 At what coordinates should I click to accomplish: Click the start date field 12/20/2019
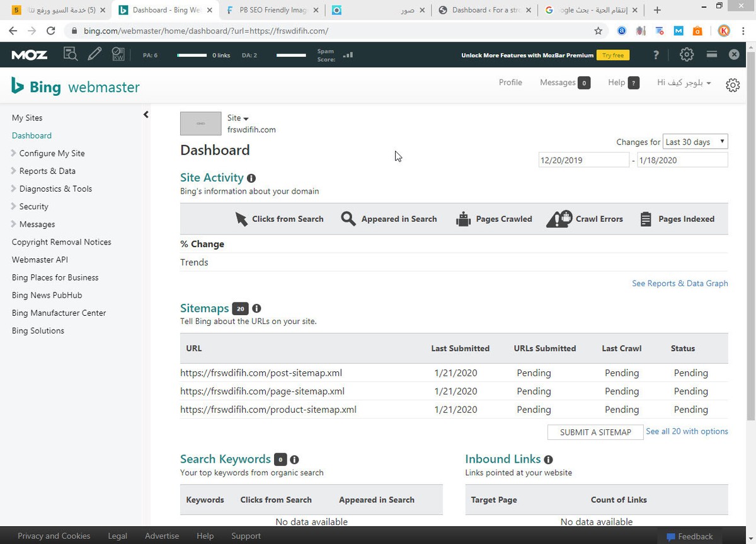tap(583, 160)
